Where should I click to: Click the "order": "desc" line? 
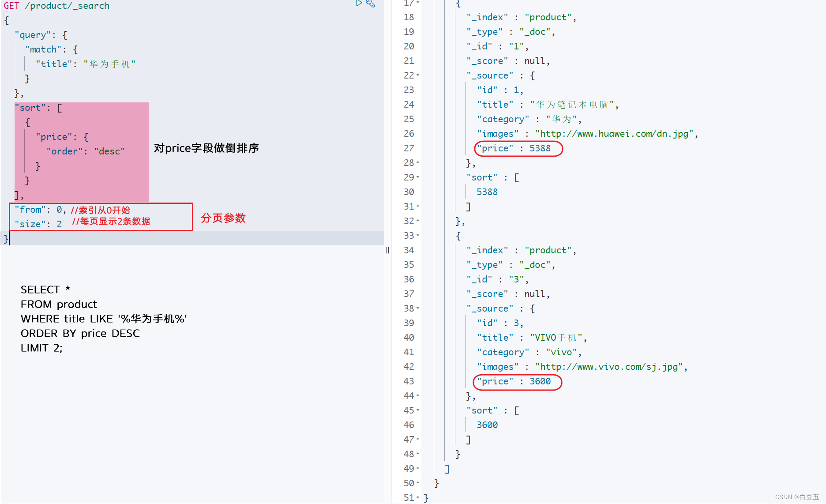86,151
